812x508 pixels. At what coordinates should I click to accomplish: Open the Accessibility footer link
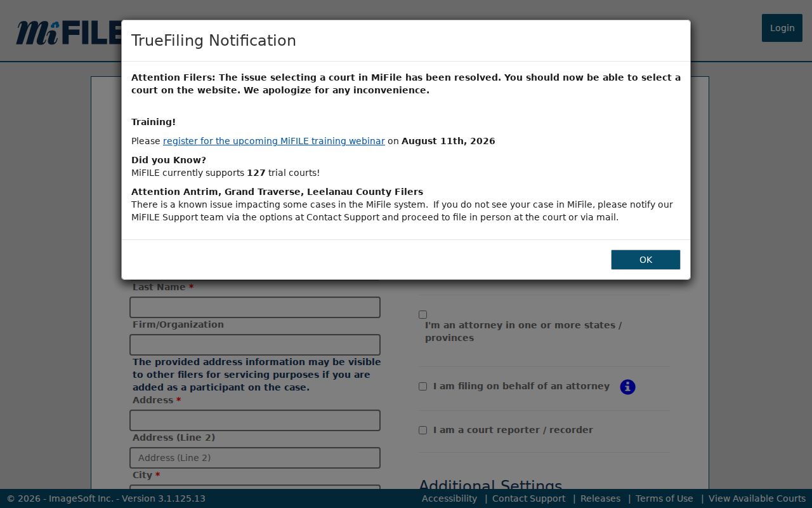(449, 498)
